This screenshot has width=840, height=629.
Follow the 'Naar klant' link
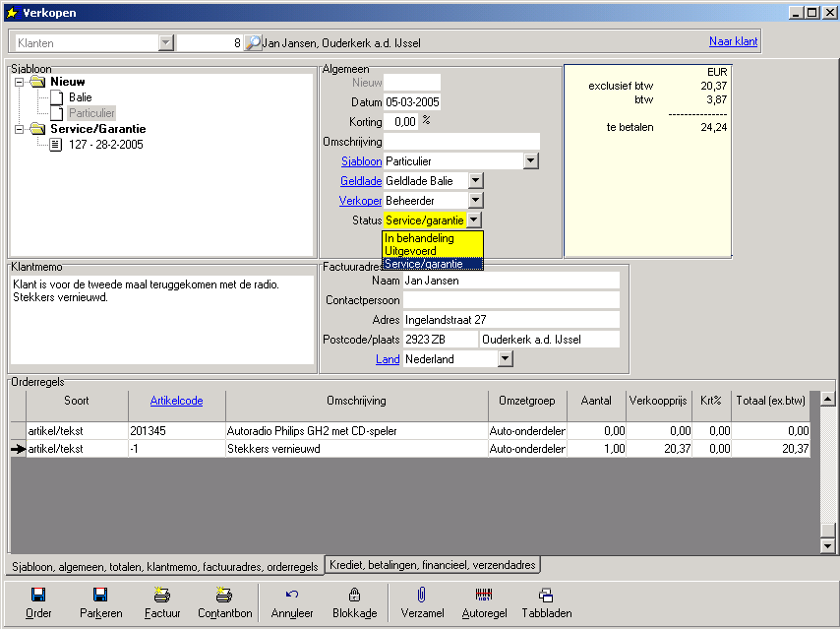733,41
